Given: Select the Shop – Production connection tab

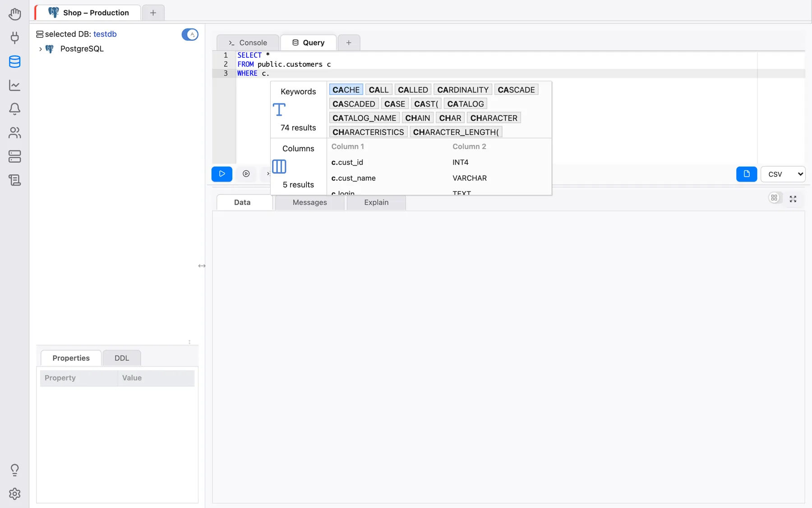Looking at the screenshot, I should (88, 13).
